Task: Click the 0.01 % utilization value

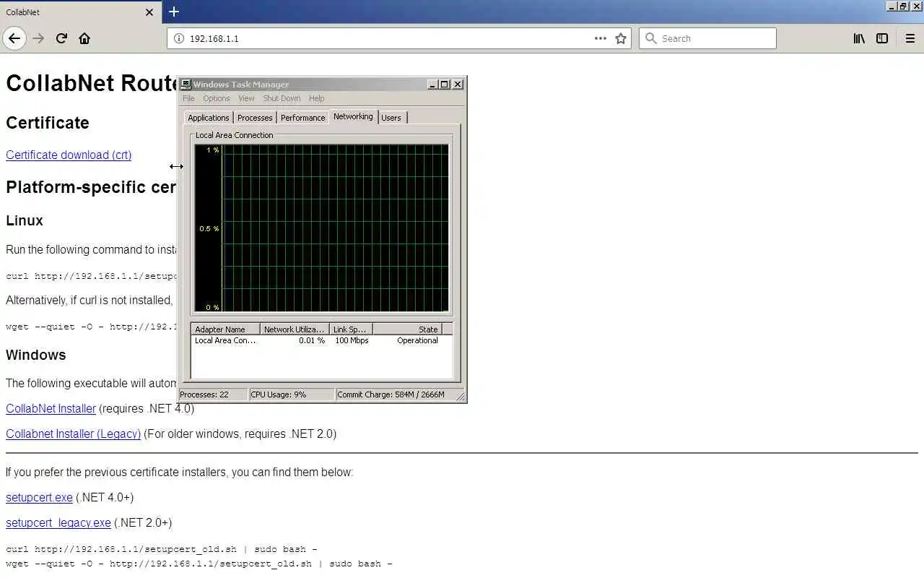Action: pos(312,340)
